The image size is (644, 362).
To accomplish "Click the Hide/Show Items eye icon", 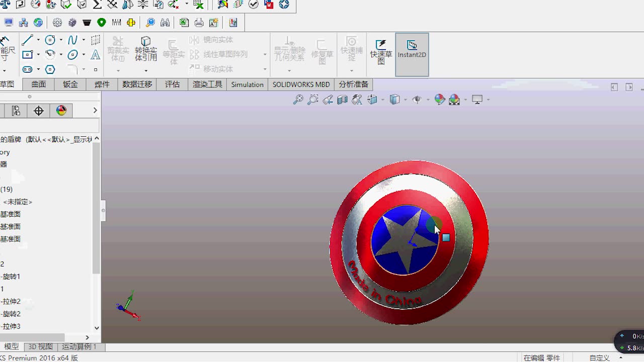I will [x=417, y=100].
